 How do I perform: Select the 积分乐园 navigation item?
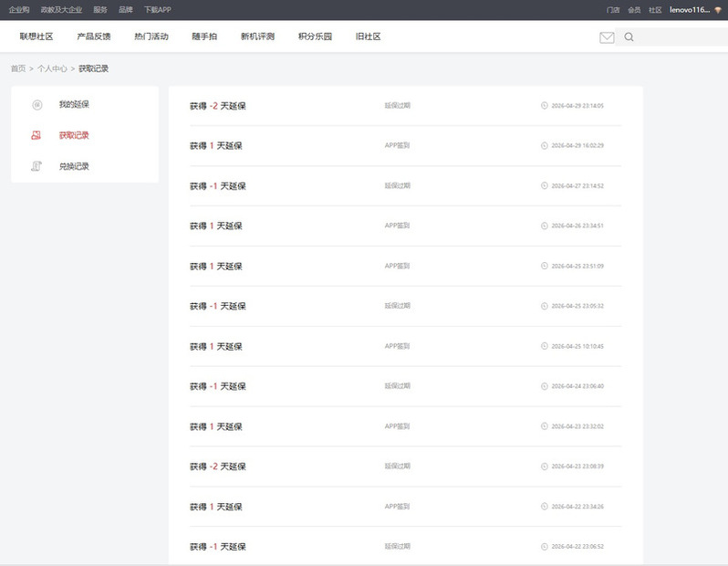pyautogui.click(x=315, y=37)
